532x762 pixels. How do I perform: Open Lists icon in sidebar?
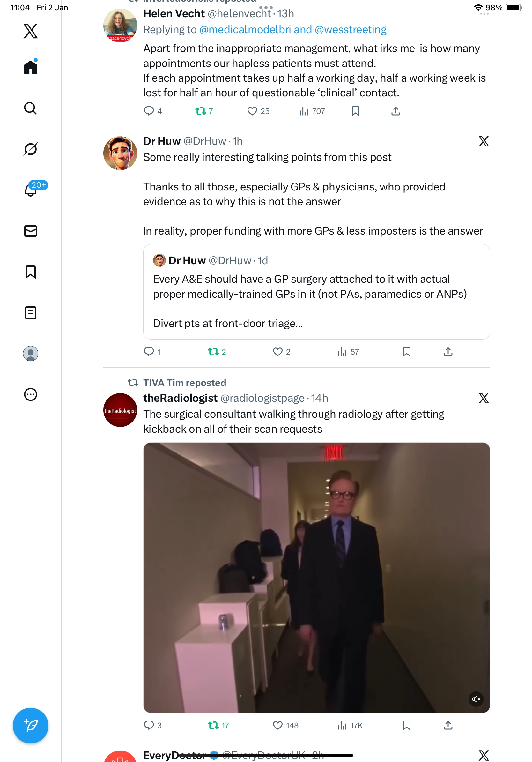(30, 313)
